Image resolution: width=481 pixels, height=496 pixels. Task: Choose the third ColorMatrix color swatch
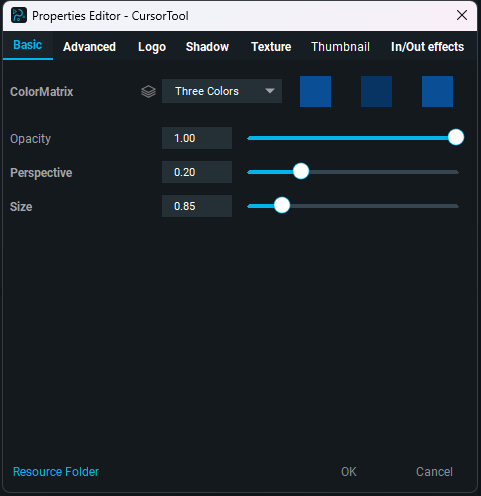coord(437,91)
